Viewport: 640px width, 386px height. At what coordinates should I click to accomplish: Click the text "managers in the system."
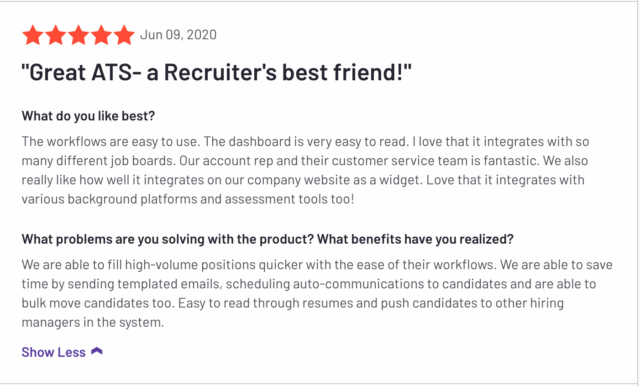click(93, 323)
